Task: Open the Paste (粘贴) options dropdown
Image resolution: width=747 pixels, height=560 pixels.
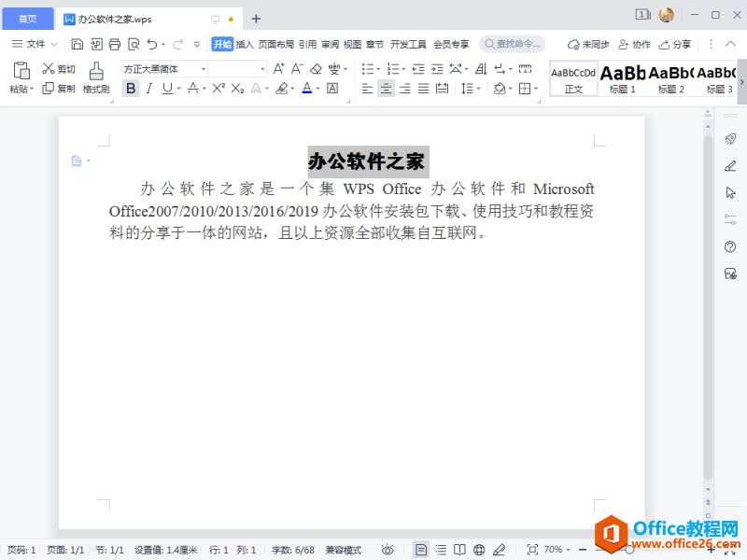Action: pos(21,89)
